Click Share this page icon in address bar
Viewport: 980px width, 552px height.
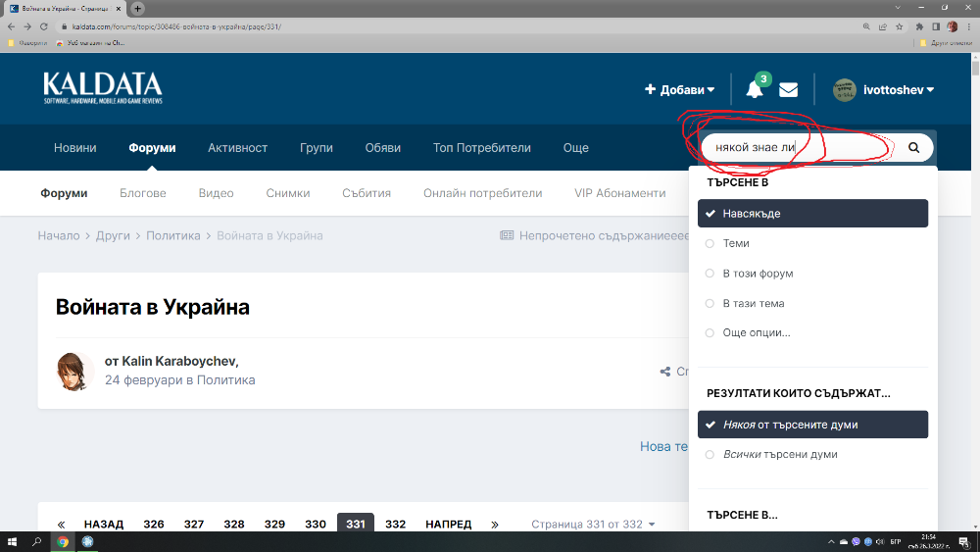tap(883, 26)
